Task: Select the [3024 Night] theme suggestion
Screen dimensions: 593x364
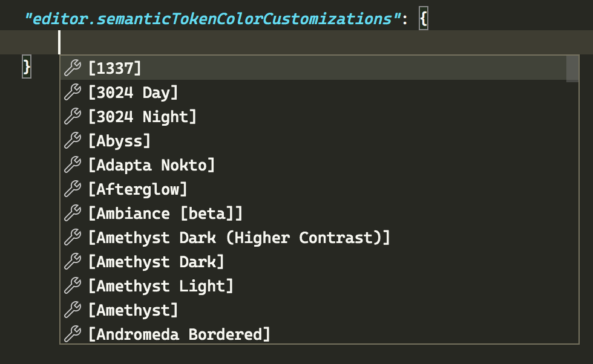Action: pyautogui.click(x=142, y=117)
